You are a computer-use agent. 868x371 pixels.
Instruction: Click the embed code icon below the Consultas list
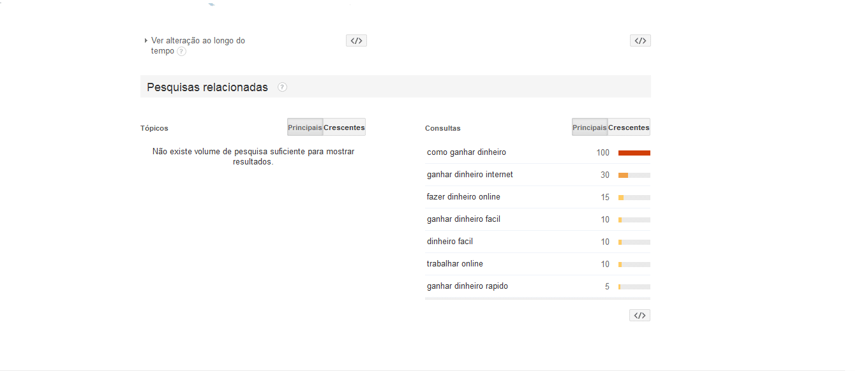[x=640, y=316]
